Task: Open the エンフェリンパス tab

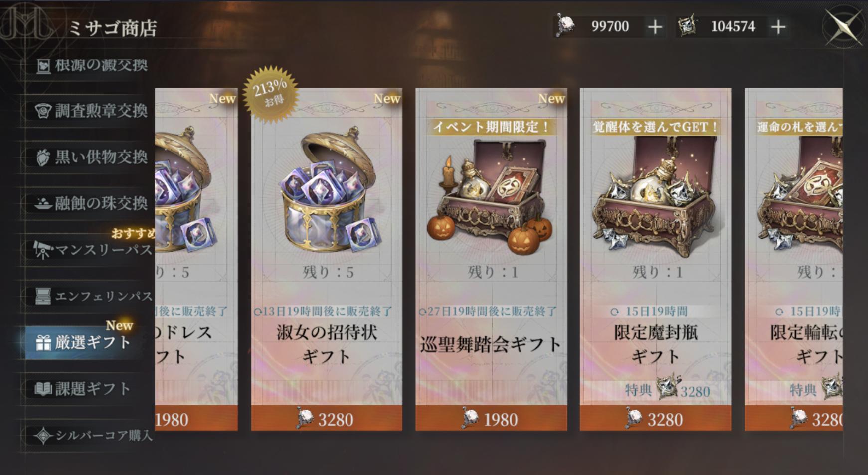Action: click(92, 296)
